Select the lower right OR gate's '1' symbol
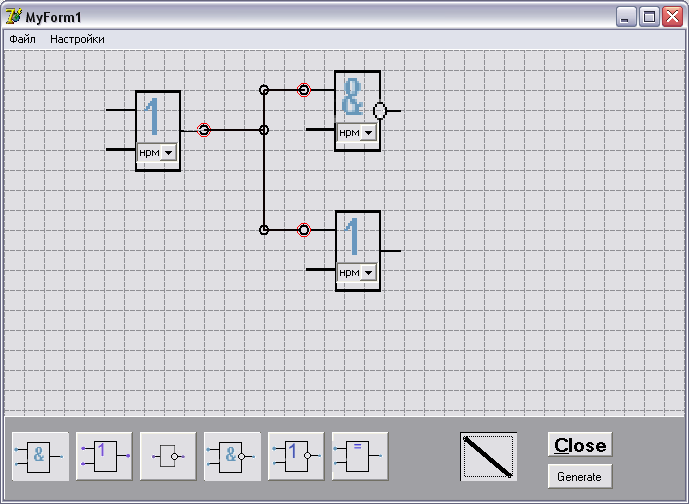This screenshot has width=689, height=504. (x=352, y=237)
